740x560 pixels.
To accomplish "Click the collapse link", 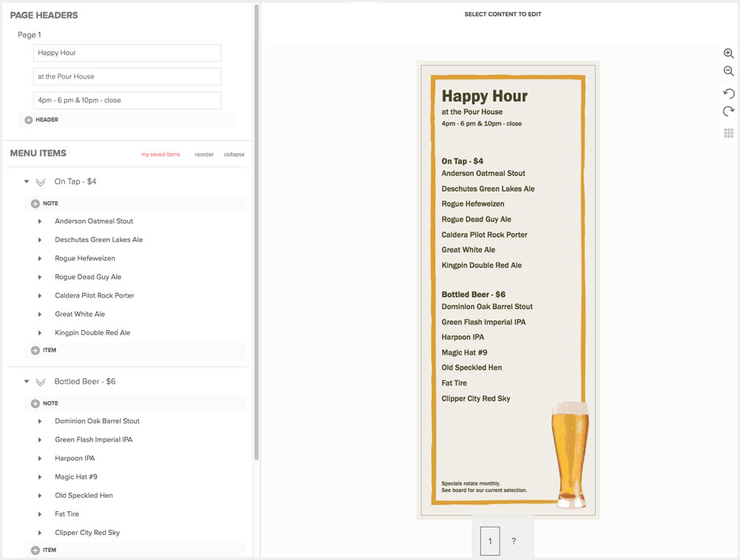I will [234, 155].
